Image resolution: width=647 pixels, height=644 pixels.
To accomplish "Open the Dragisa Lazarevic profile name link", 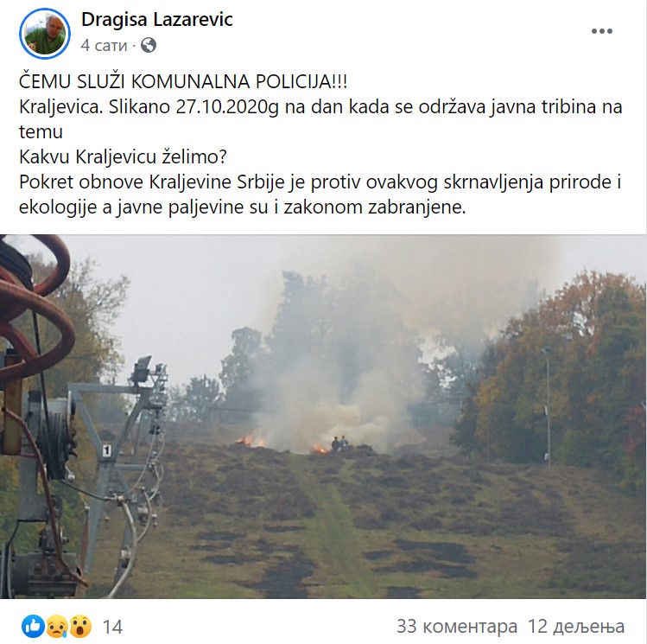I will (x=157, y=19).
